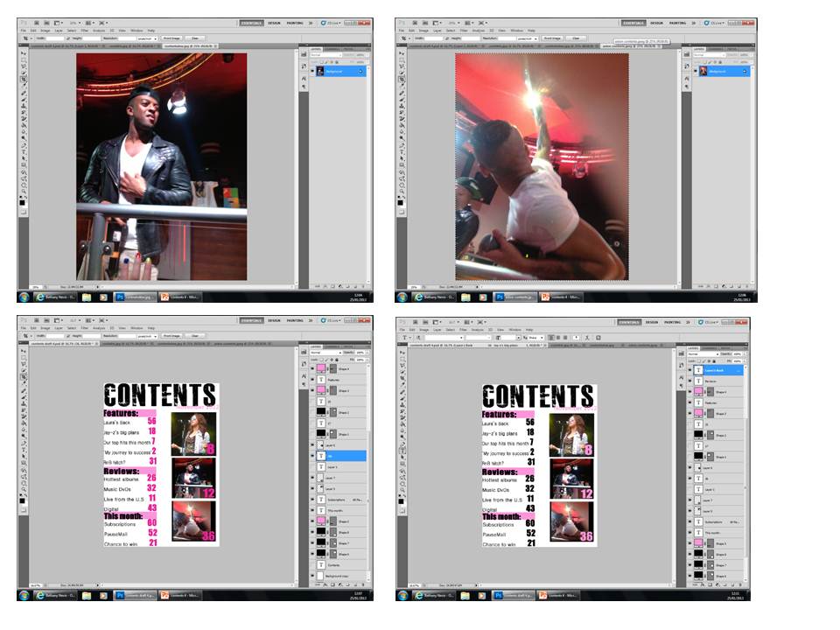
Task: Open anti-aliasing dropdown in bottom-right options bar
Action: tap(536, 338)
